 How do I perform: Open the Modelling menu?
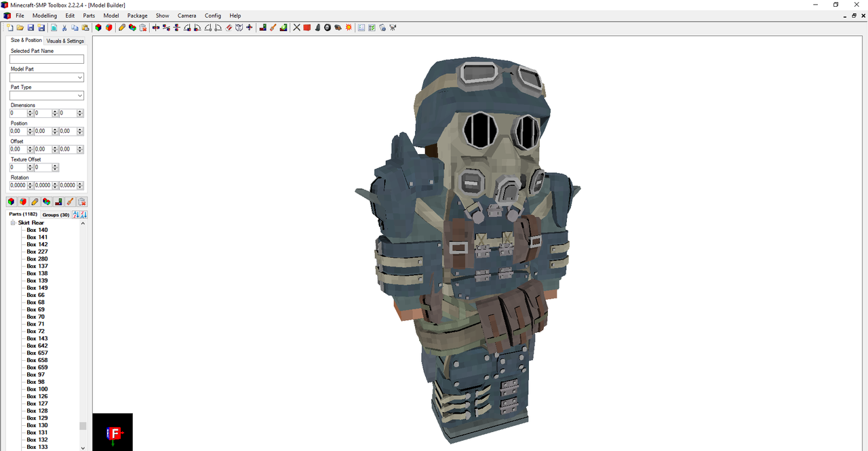(x=45, y=16)
